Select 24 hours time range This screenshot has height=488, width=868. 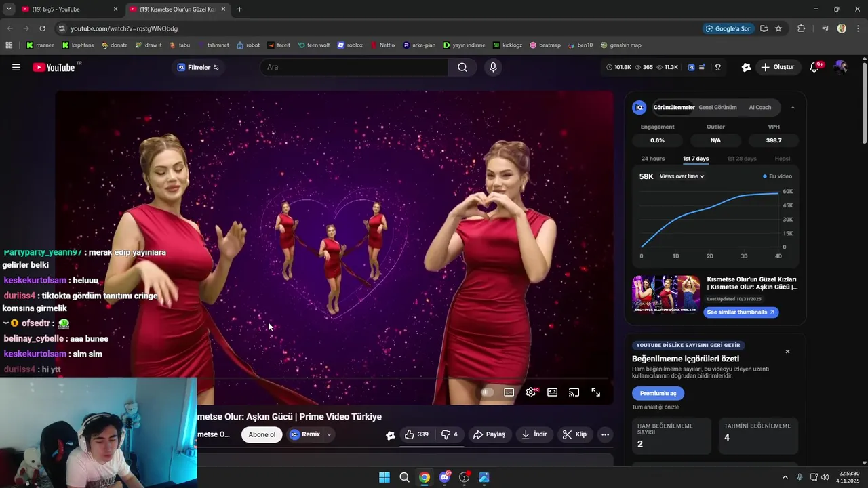[653, 159]
